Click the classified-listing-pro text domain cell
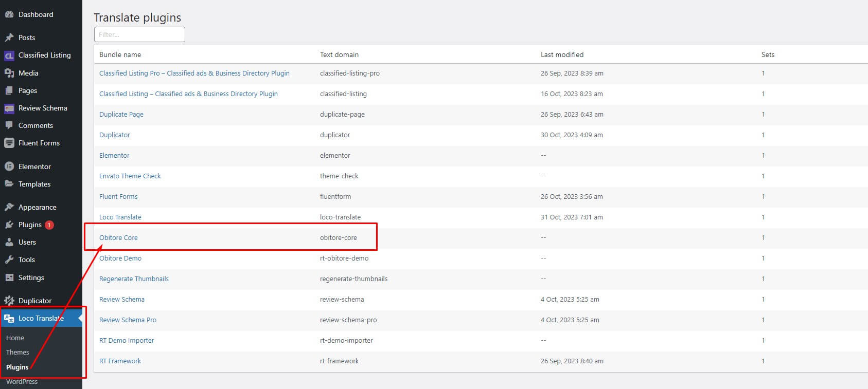The image size is (868, 389). tap(350, 73)
